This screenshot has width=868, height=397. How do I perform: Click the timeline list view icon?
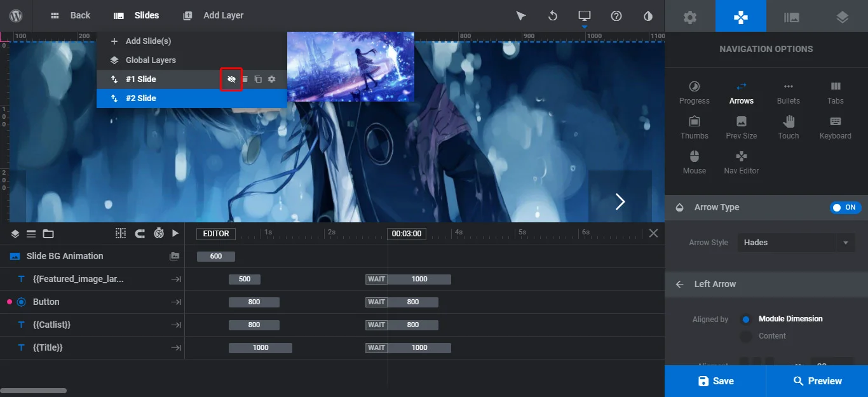click(31, 234)
